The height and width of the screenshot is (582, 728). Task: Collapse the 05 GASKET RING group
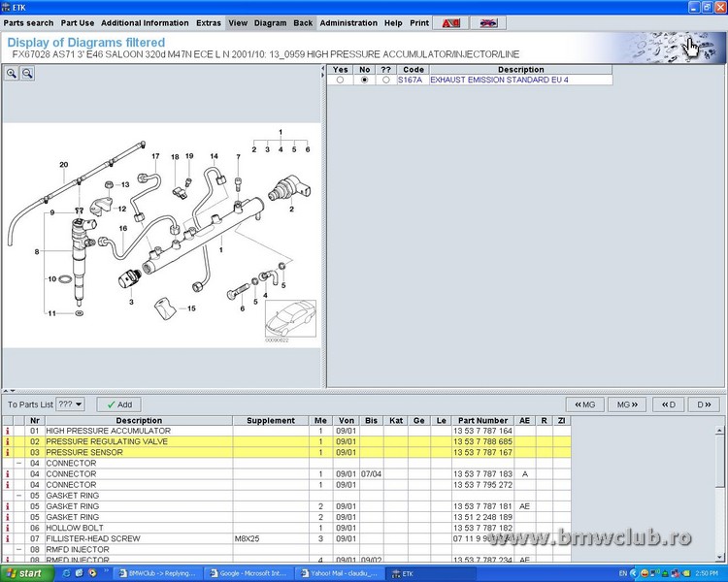19,496
